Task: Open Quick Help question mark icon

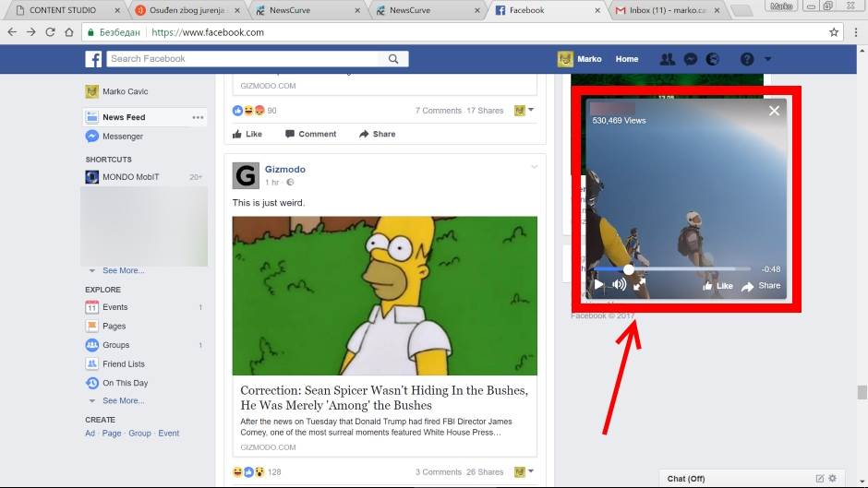Action: [x=747, y=59]
